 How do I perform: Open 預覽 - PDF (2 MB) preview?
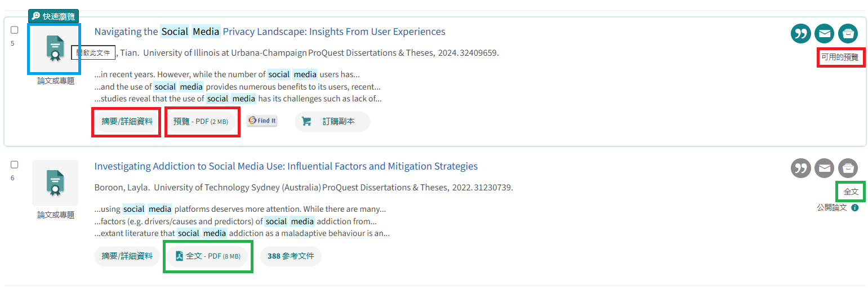pos(201,121)
